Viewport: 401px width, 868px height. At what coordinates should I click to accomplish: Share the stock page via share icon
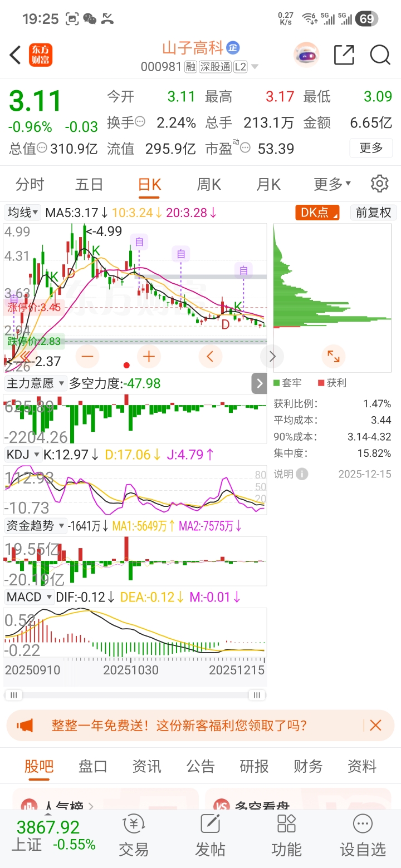344,55
